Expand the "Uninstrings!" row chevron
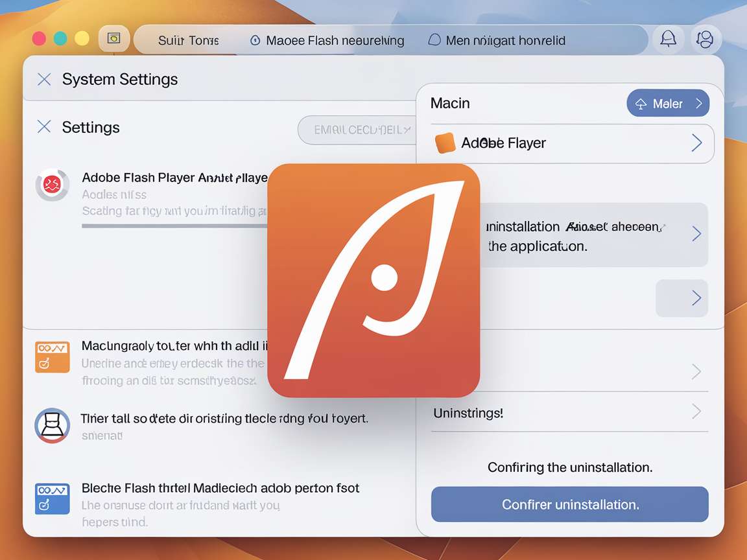 [696, 412]
